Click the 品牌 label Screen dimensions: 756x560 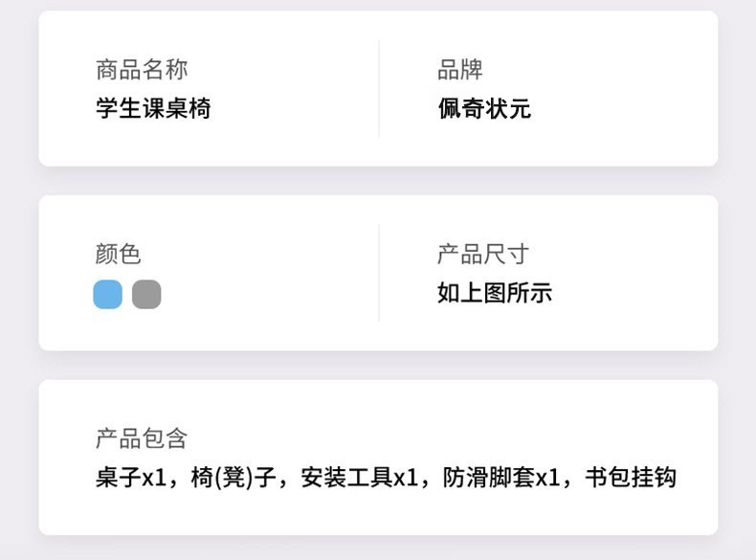[x=460, y=69]
